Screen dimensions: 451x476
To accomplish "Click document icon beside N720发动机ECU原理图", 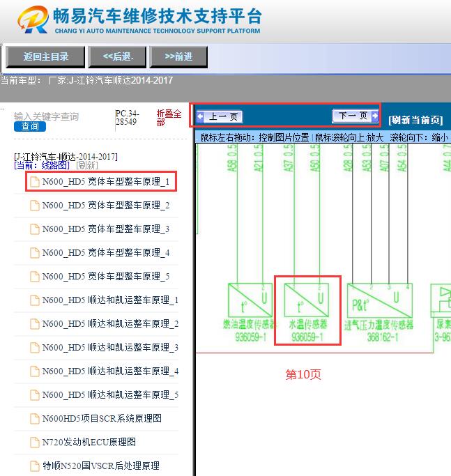I will pyautogui.click(x=35, y=442).
